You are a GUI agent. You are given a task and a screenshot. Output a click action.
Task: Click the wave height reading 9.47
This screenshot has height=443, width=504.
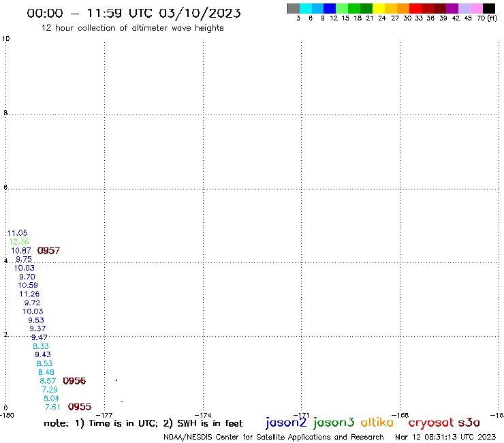click(40, 337)
